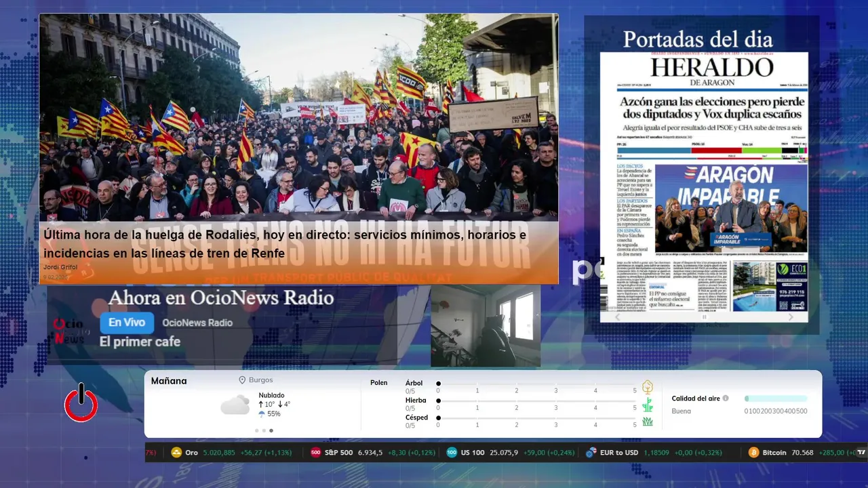Click the grass stalk icon beside Hierba

click(x=648, y=405)
